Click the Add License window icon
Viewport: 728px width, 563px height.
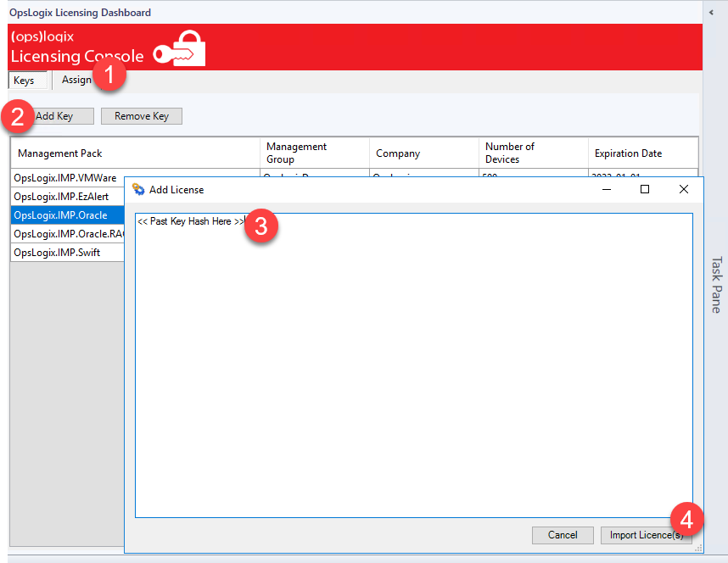pyautogui.click(x=138, y=189)
